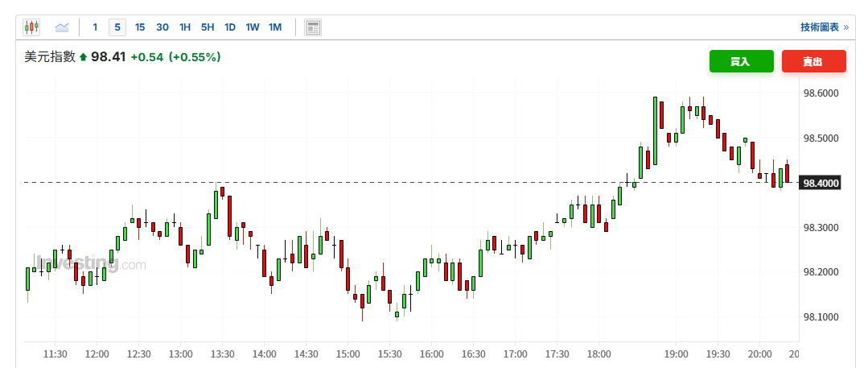The width and height of the screenshot is (868, 368).
Task: Click the 15:00 time axis label
Action: pos(348,354)
